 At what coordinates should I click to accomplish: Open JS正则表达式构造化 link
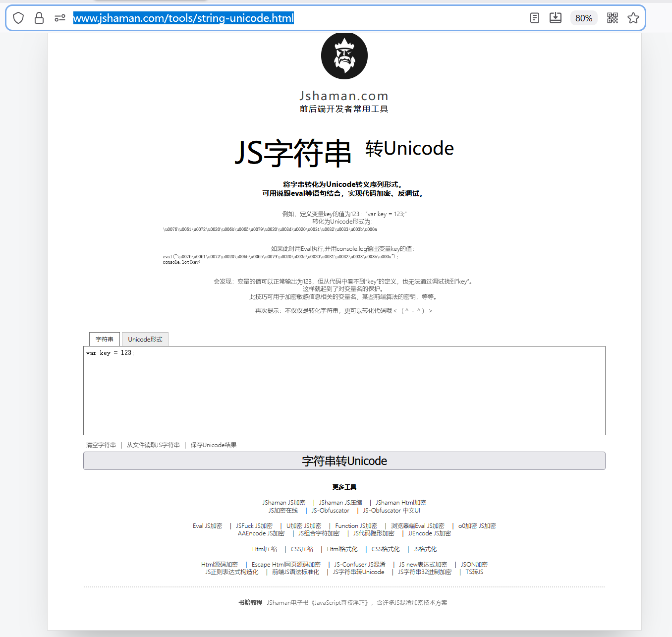[232, 572]
